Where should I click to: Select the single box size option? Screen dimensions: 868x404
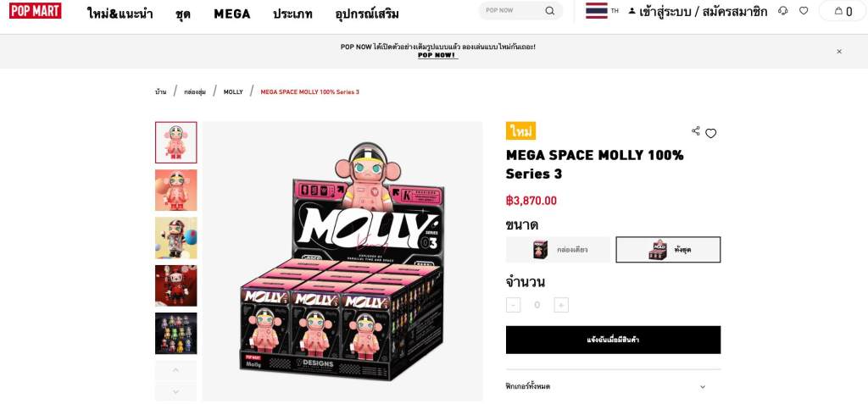(x=558, y=250)
